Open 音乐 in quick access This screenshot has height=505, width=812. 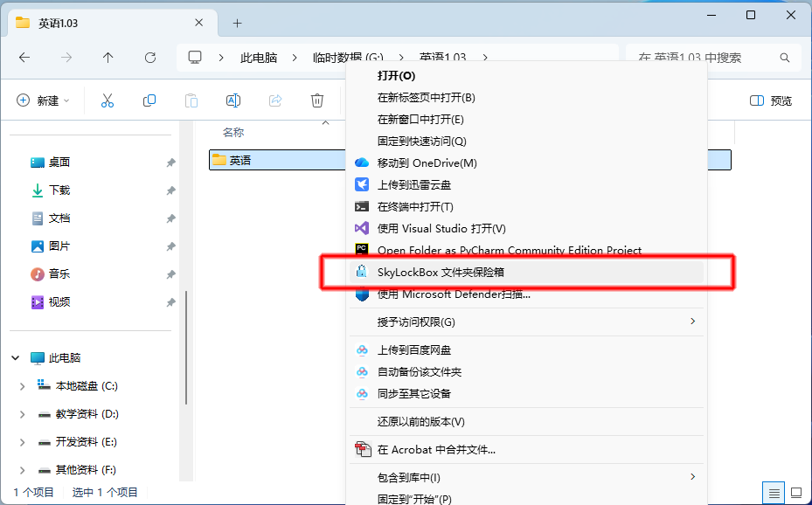[x=59, y=274]
